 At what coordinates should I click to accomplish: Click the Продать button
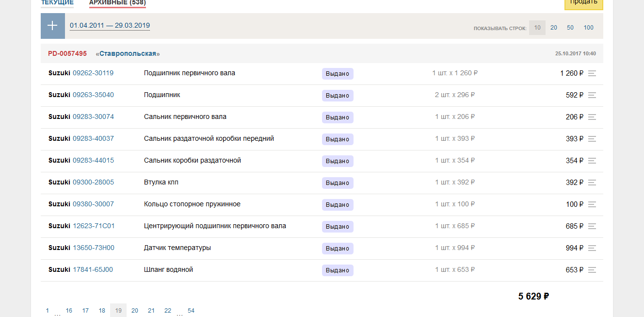click(x=584, y=4)
